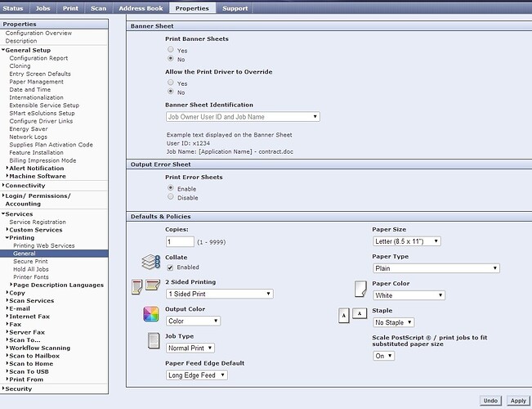532x409 pixels.
Task: Click the left 2 Sided Printing icon
Action: 137,287
